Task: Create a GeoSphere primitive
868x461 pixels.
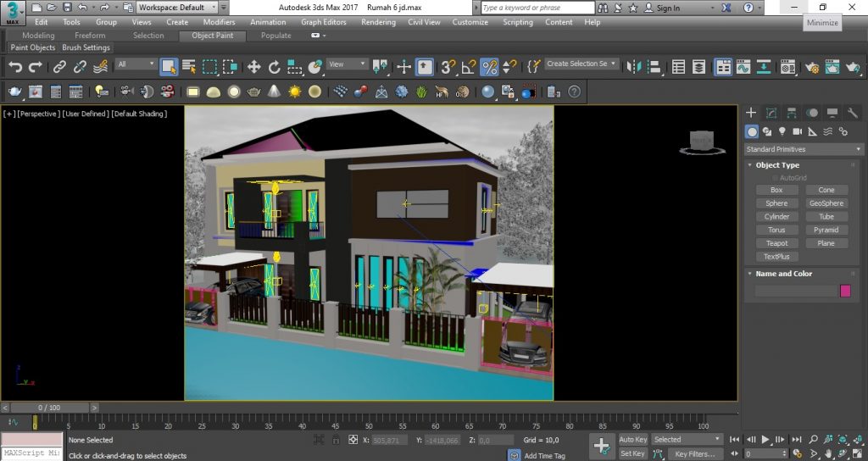Action: [826, 203]
